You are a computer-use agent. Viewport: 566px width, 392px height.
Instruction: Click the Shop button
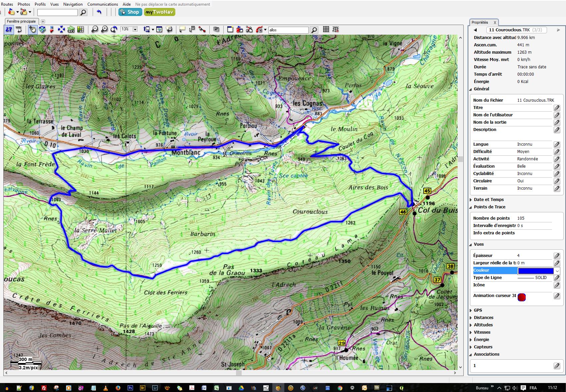(130, 12)
